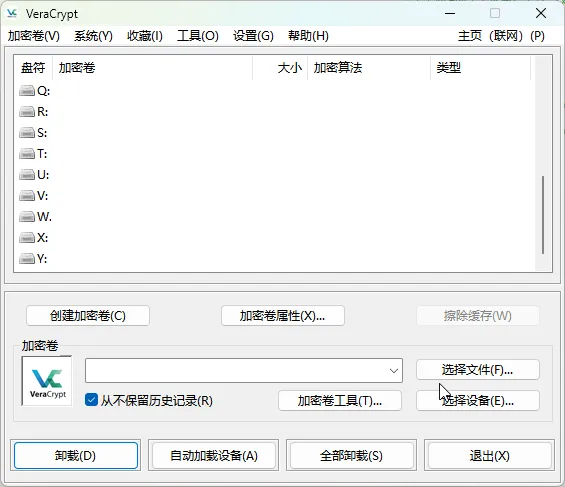Click the 加密卷工具(T)... button
The height and width of the screenshot is (487, 565).
[340, 401]
